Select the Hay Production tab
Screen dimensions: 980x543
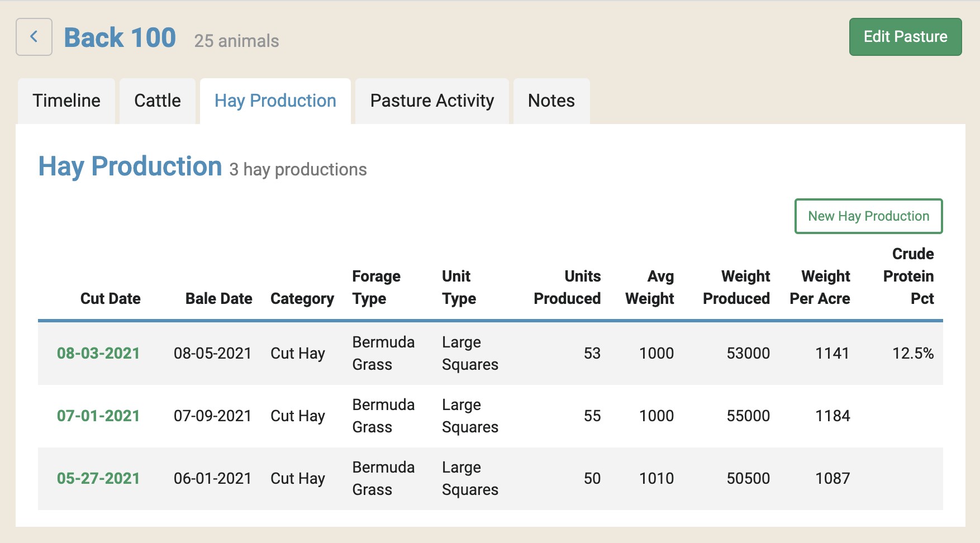point(275,101)
